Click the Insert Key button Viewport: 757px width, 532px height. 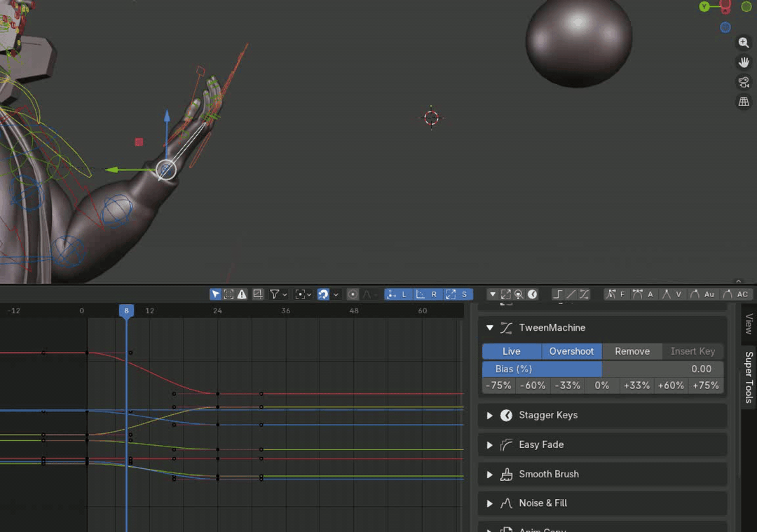tap(693, 351)
